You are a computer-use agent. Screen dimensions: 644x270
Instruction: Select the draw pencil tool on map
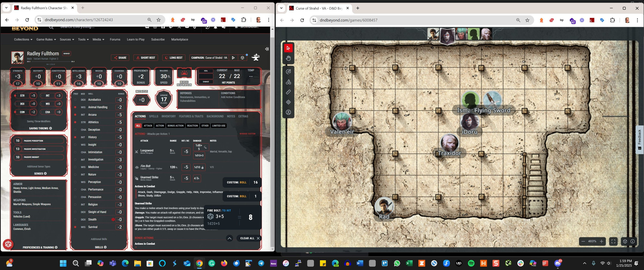[x=288, y=72]
